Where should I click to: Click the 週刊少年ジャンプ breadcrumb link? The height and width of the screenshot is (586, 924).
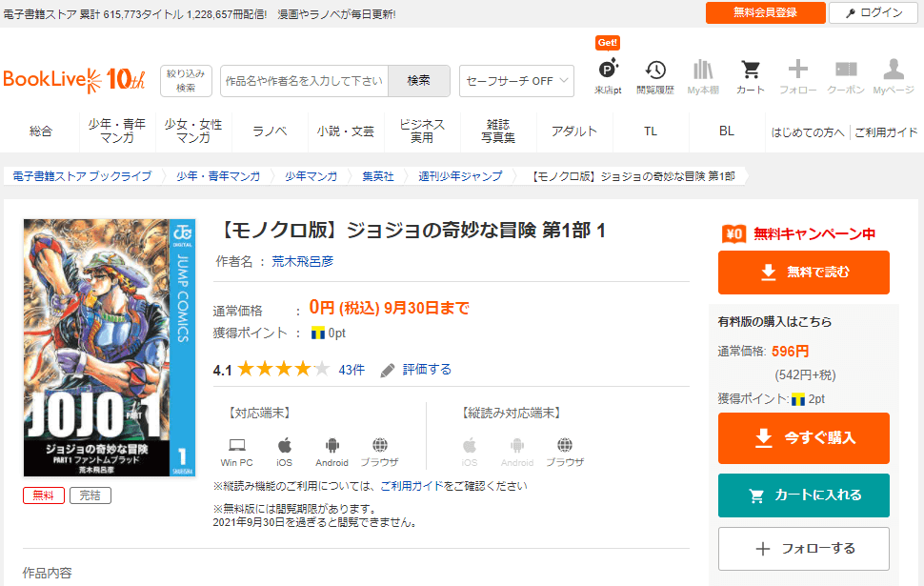coord(460,176)
